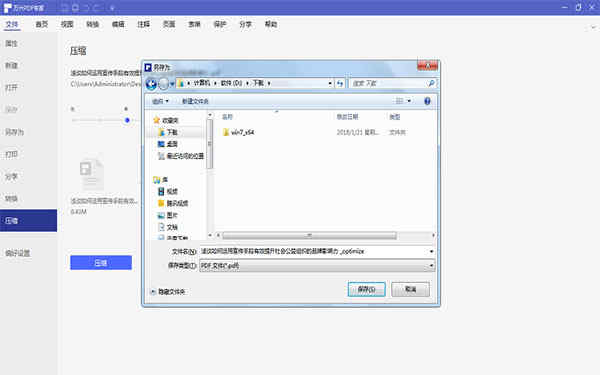Open the blue help icon in dialog toolbar

(427, 101)
